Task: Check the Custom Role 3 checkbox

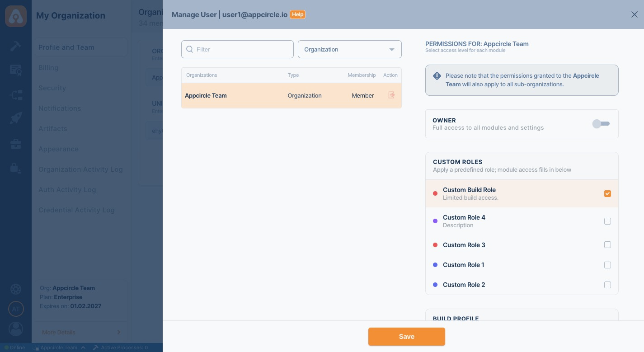Action: [x=607, y=245]
